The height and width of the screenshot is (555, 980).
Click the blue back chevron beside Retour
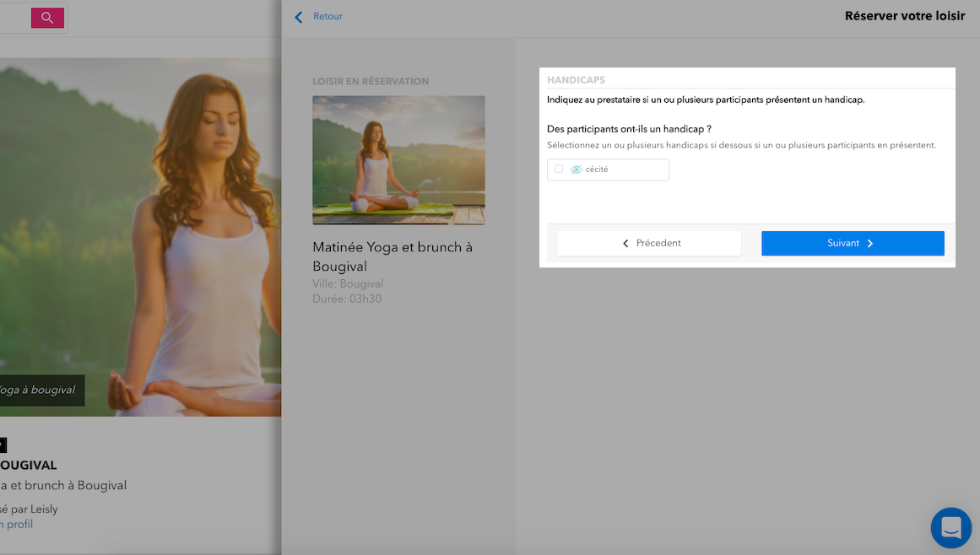point(299,17)
